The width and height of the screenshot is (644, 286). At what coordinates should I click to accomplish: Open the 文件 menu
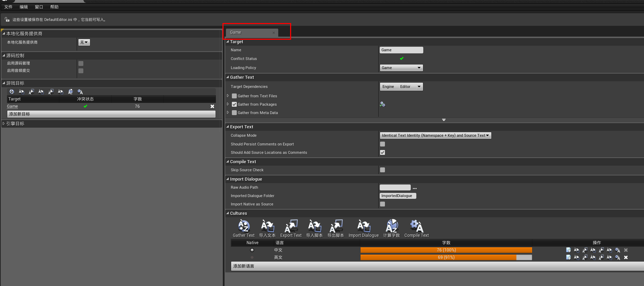(8, 7)
